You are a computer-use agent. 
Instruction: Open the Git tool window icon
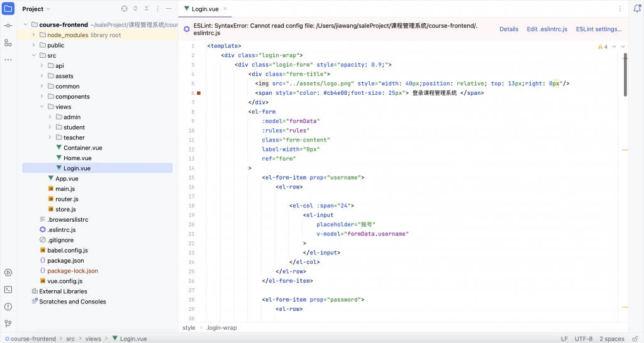(8, 324)
